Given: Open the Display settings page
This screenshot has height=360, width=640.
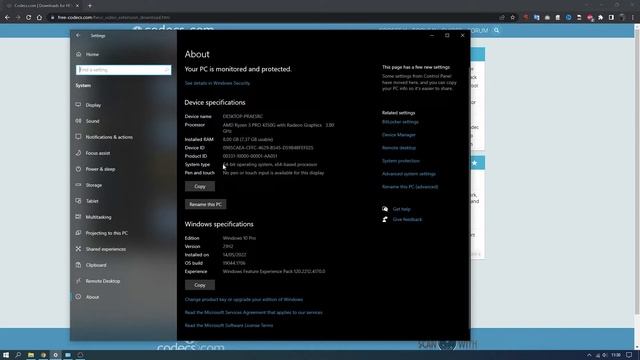Looking at the screenshot, I should tap(93, 105).
